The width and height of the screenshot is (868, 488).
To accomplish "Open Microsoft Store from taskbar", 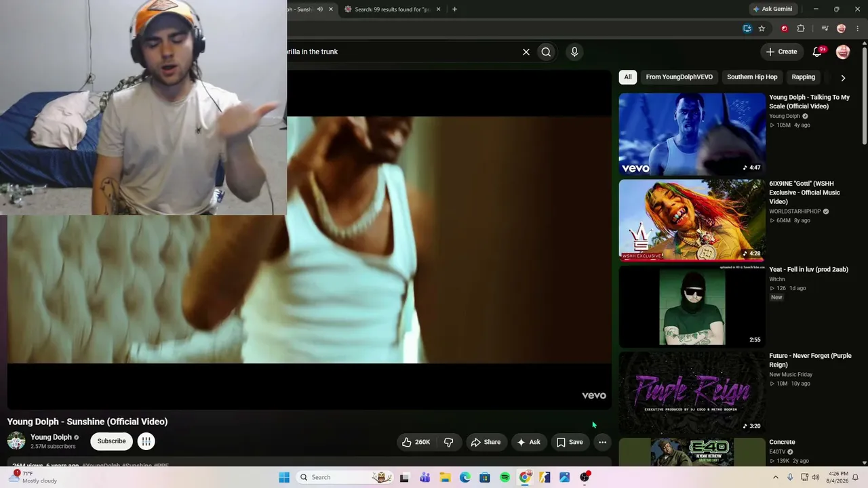I will coord(485,477).
